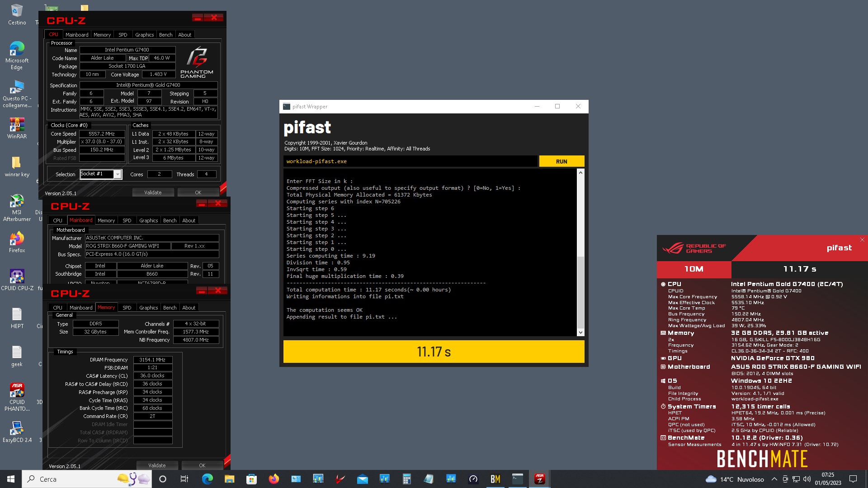Click Windows Start button
The image size is (868, 488).
click(11, 479)
